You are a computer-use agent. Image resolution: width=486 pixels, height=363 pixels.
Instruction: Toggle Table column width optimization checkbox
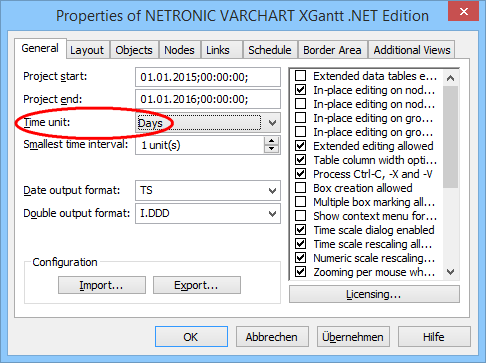click(x=301, y=160)
